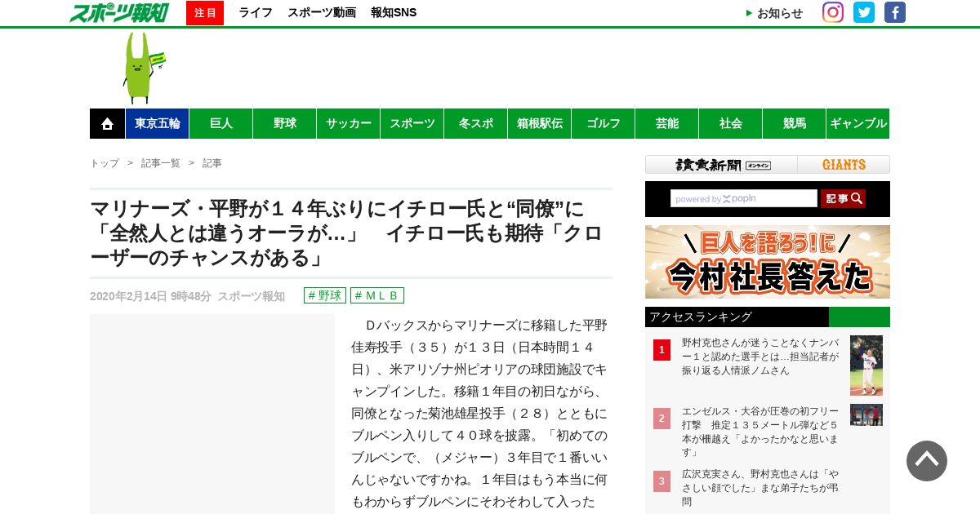
Task: Select the 社会 navigation tab
Action: pos(731,124)
